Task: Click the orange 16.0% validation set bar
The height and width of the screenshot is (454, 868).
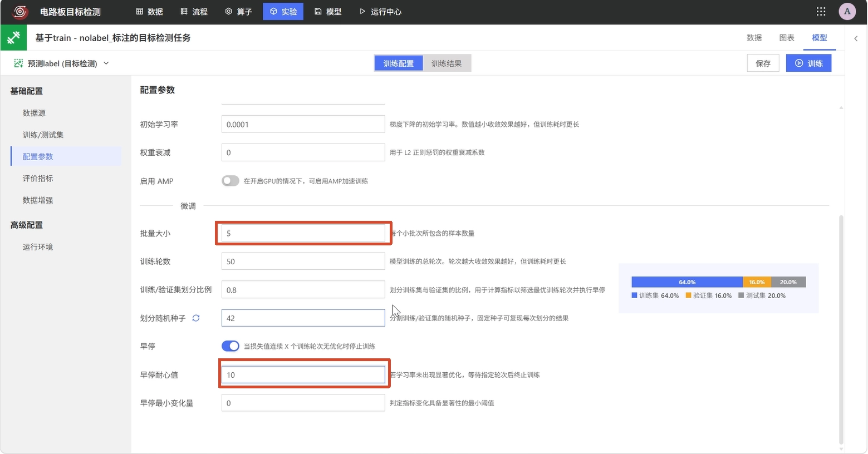Action: coord(757,282)
